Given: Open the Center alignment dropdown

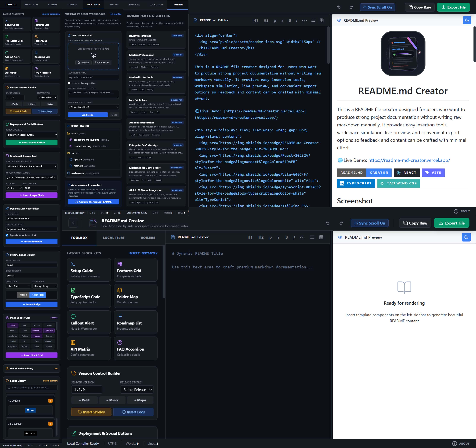Looking at the screenshot, I should [14, 188].
